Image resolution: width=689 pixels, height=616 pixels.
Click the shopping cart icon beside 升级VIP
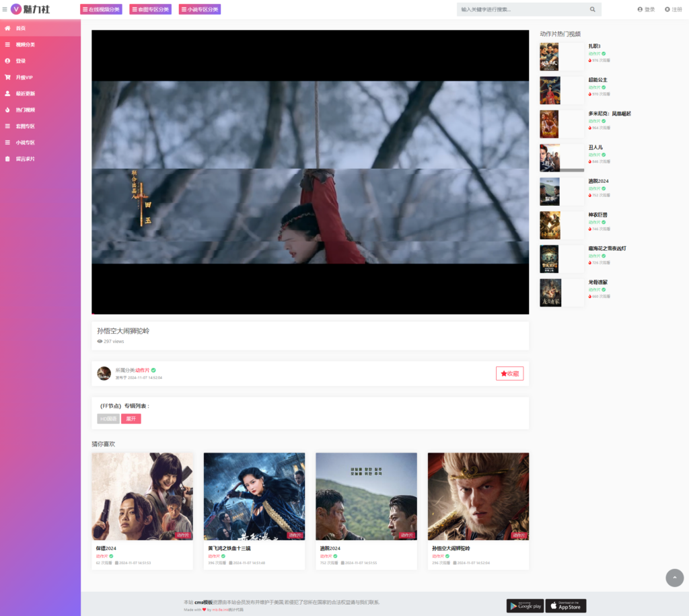pos(7,77)
